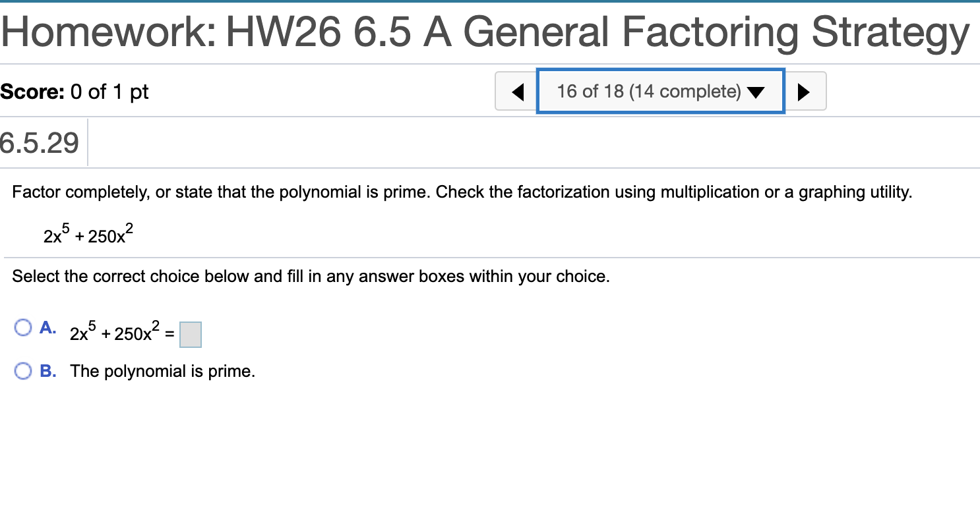This screenshot has width=980, height=506.
Task: Click the Score 0 of 1 pt label
Action: point(74,92)
